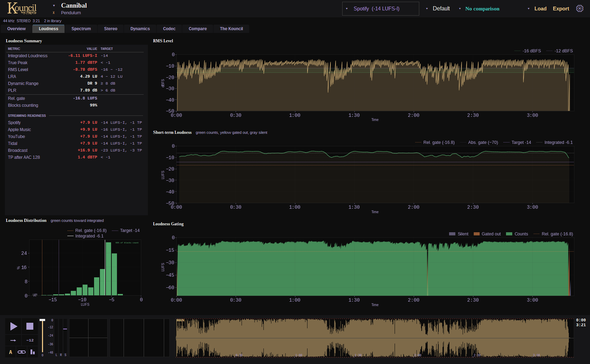Click the "2 in library" text
The width and height of the screenshot is (590, 364).
pyautogui.click(x=53, y=21)
